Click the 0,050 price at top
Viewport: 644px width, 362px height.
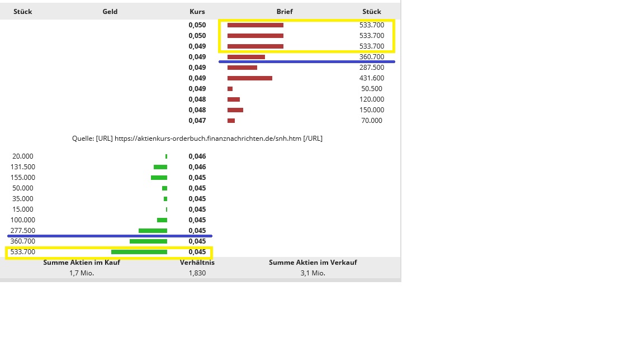pyautogui.click(x=197, y=25)
